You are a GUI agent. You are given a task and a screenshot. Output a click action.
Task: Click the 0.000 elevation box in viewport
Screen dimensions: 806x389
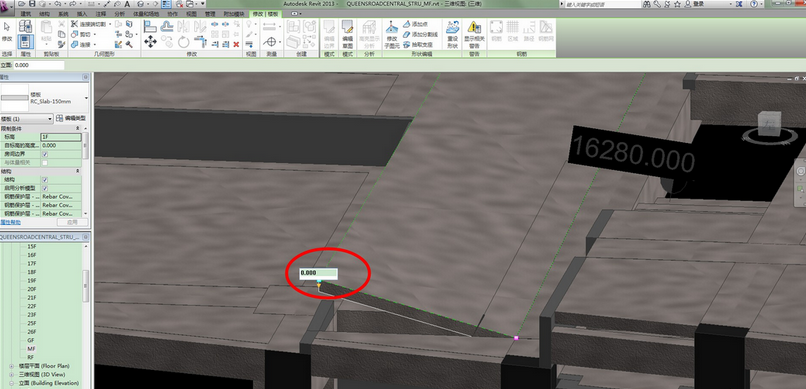pos(319,273)
